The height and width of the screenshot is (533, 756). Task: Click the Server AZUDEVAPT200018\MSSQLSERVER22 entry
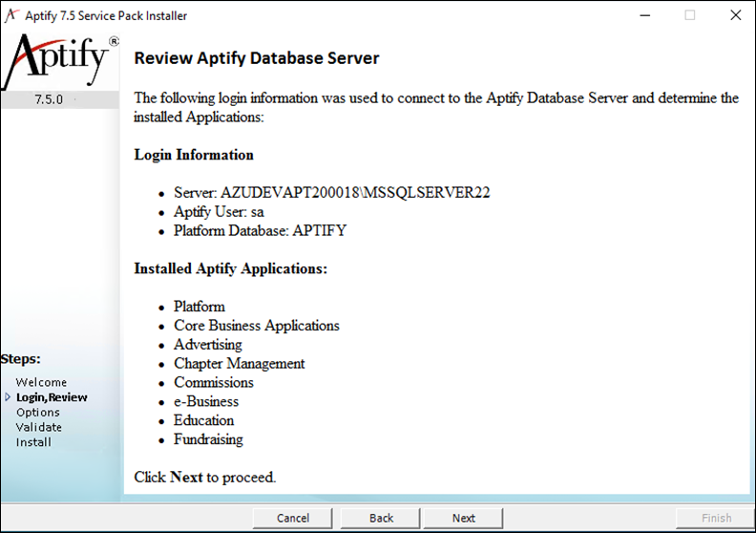(332, 192)
